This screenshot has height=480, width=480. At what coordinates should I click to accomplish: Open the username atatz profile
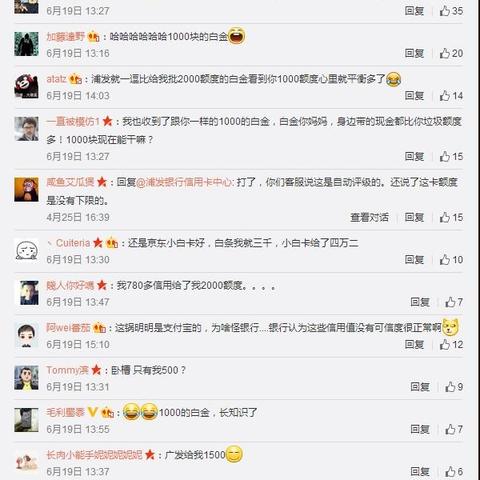[x=56, y=79]
